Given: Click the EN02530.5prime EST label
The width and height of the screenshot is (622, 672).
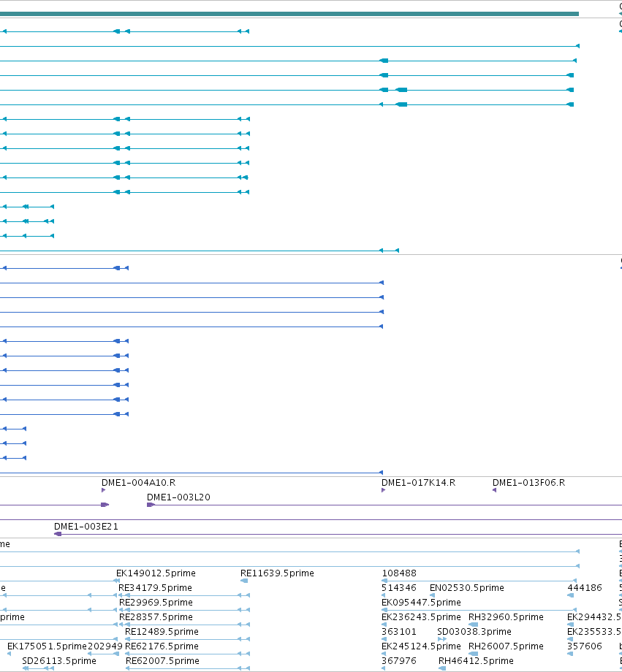Looking at the screenshot, I should [467, 587].
